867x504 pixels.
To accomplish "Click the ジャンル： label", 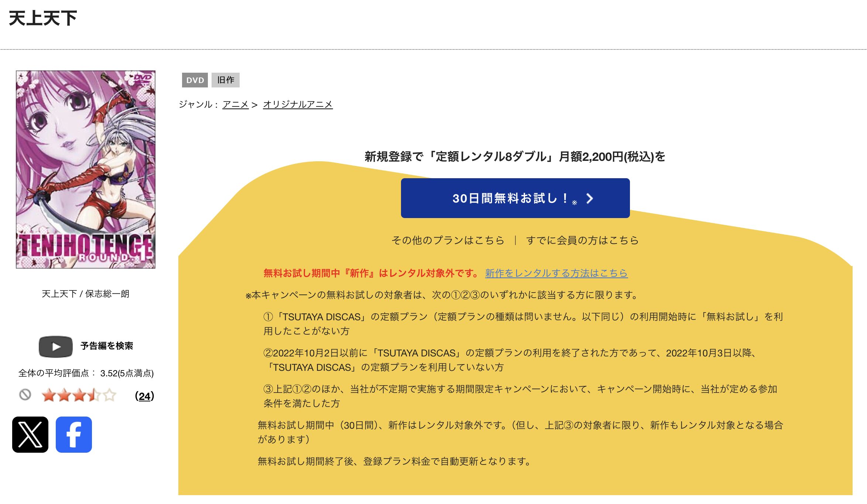I will pyautogui.click(x=198, y=104).
